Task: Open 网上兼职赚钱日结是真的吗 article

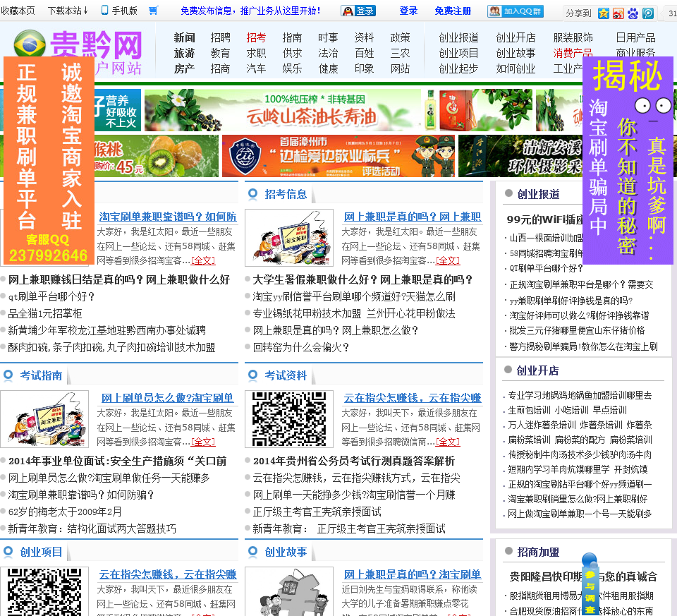Action: click(x=119, y=279)
